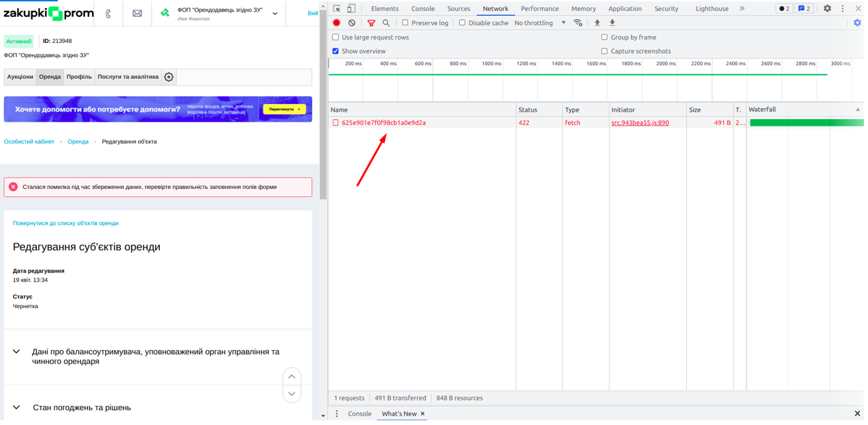This screenshot has height=425, width=868.
Task: Click the import HAR upload arrow
Action: pos(597,23)
